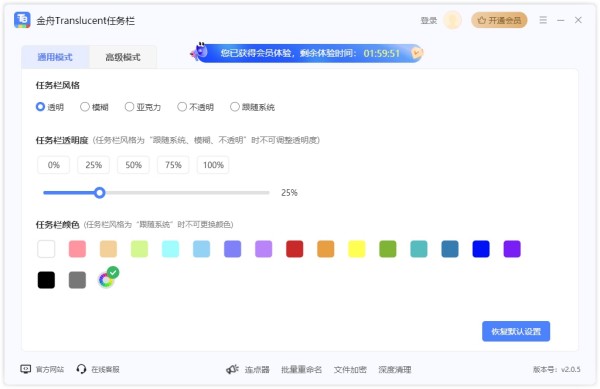600x389 pixels.
Task: Pick the white color swatch
Action: click(x=46, y=249)
